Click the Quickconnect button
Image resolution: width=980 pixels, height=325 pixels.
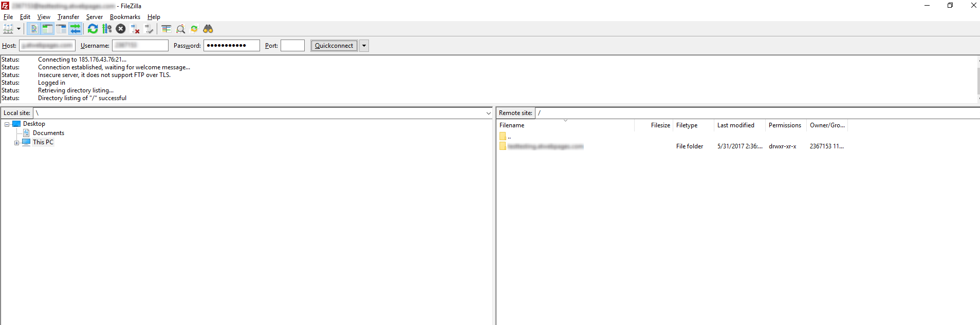click(x=334, y=46)
